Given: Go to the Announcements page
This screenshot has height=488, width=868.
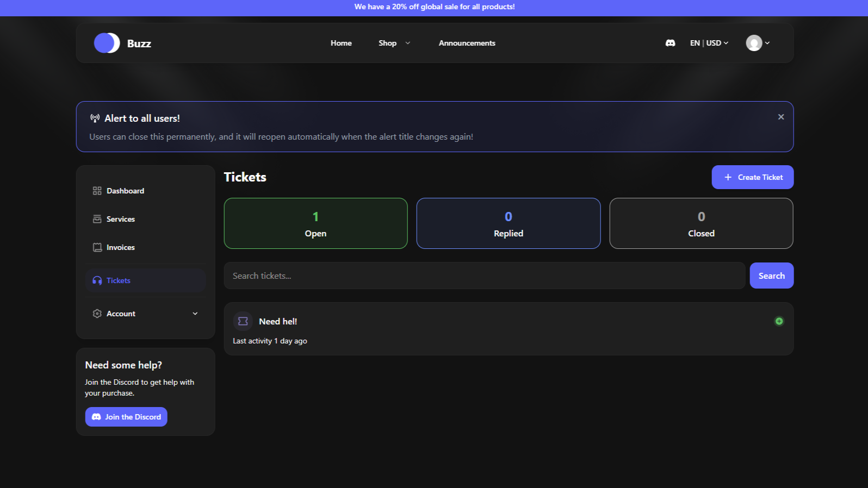Looking at the screenshot, I should [467, 43].
